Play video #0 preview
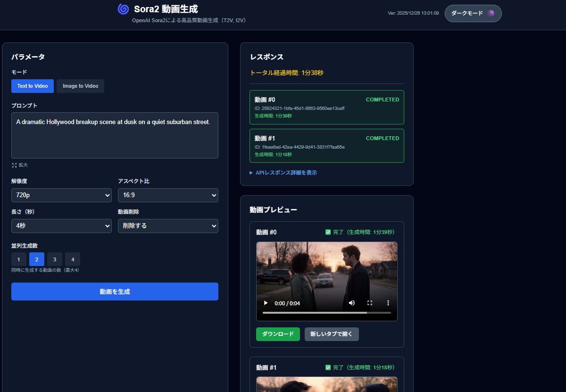Screen dimensions: 566x392 pyautogui.click(x=266, y=303)
